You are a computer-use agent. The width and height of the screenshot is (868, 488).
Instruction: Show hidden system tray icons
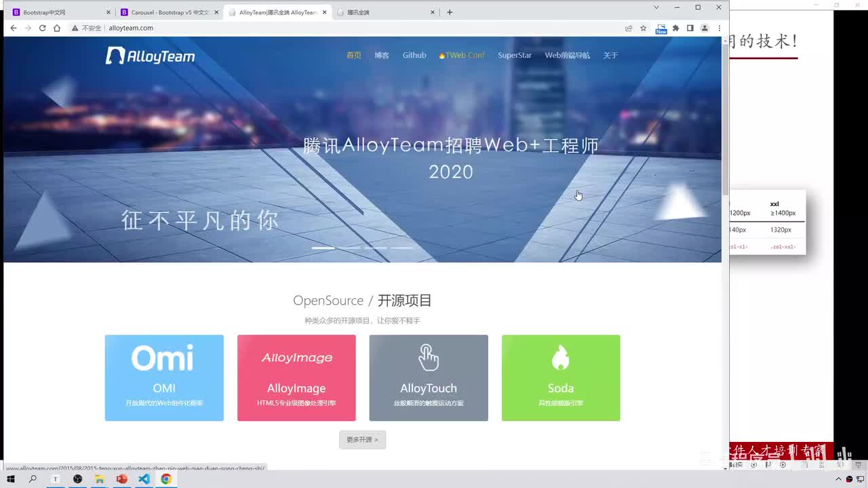(x=838, y=479)
